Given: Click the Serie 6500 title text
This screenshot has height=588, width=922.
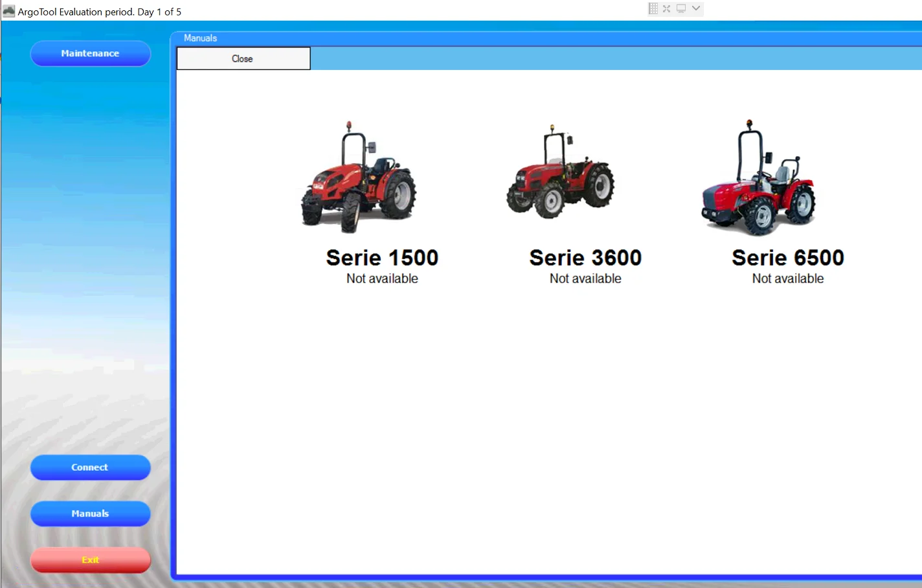Looking at the screenshot, I should (x=788, y=258).
